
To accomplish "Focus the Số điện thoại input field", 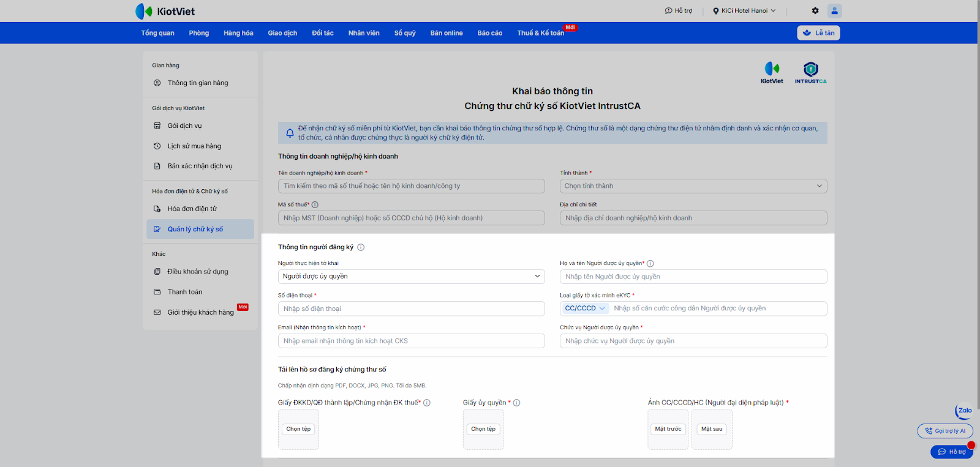I will pos(411,308).
